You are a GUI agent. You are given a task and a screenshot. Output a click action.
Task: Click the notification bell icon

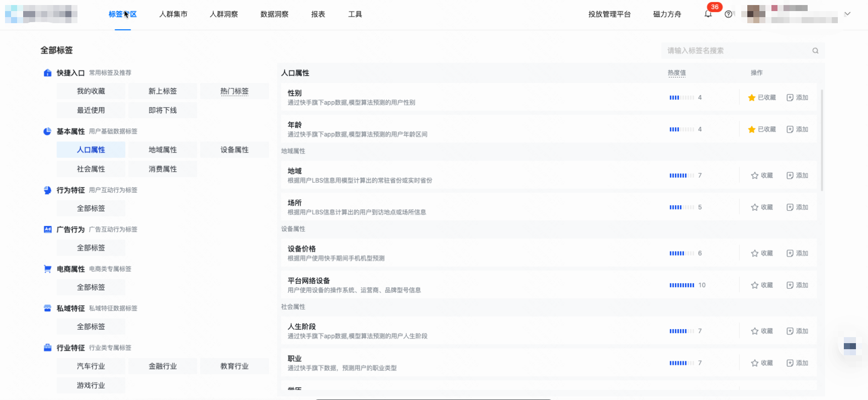pos(708,14)
